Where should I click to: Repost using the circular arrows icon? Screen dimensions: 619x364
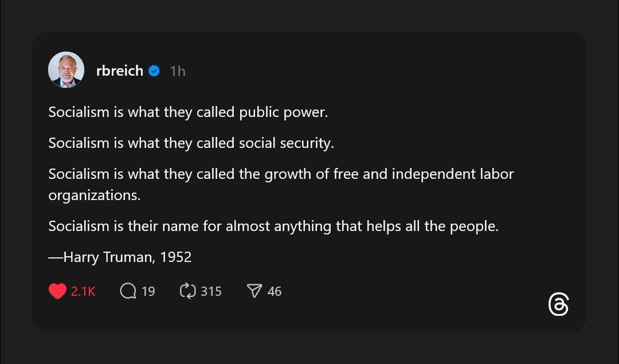click(x=188, y=291)
